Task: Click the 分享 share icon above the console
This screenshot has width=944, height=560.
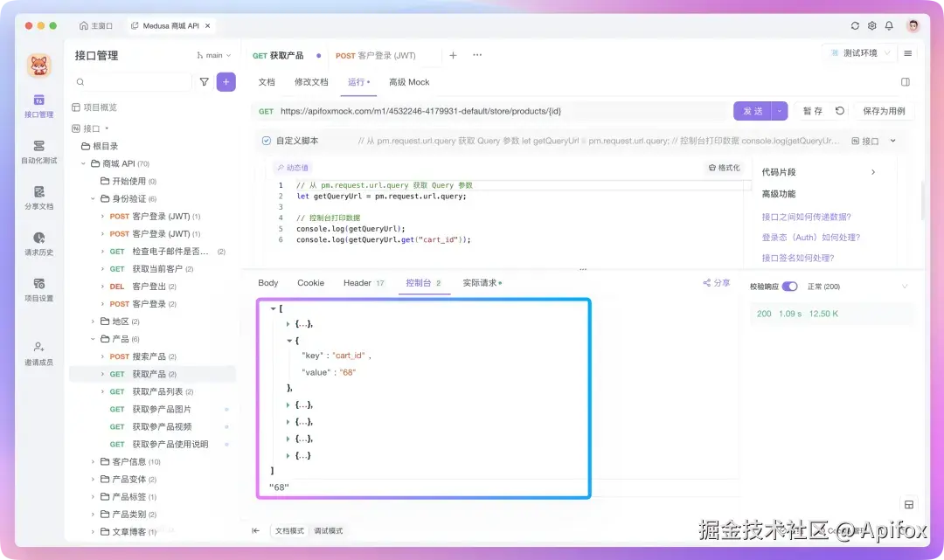Action: click(x=713, y=282)
